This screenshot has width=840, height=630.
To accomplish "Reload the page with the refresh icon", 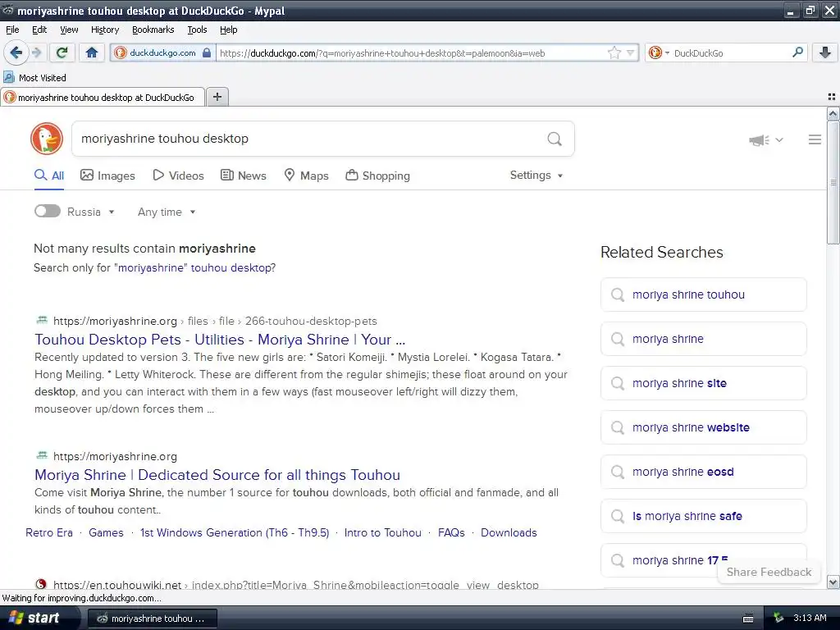I will pyautogui.click(x=62, y=52).
